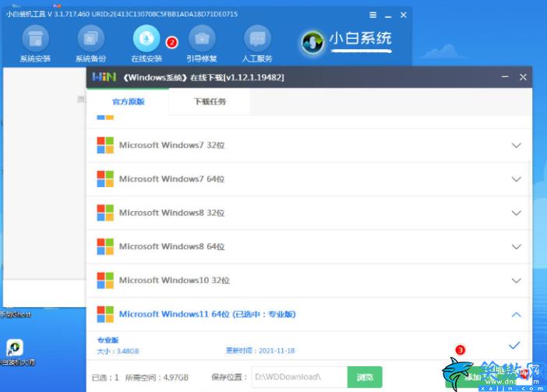The width and height of the screenshot is (547, 392).
Task: Click Windows logo beside Windows10 32位
Action: pyautogui.click(x=105, y=281)
